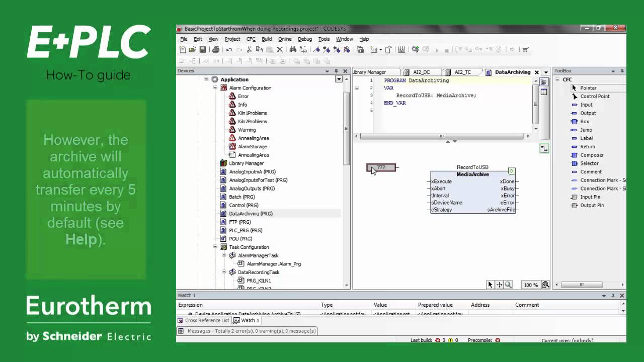Select Library Manager in device tree
644x362 pixels.
(246, 163)
